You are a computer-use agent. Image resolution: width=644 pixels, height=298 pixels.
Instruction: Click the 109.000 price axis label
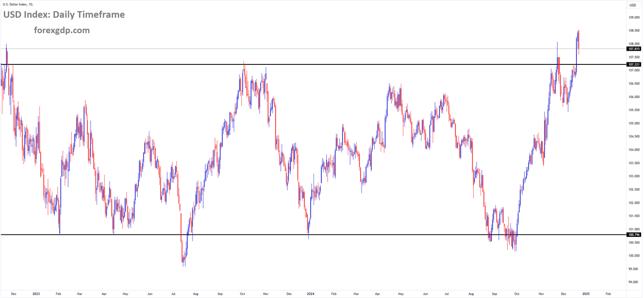[x=634, y=17]
